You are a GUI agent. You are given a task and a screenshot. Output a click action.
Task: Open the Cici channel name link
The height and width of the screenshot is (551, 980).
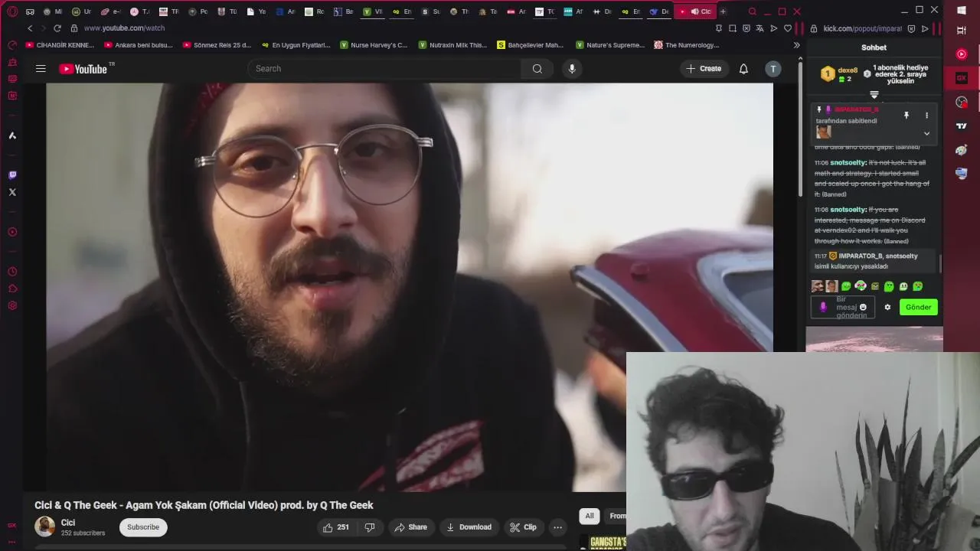tap(68, 523)
